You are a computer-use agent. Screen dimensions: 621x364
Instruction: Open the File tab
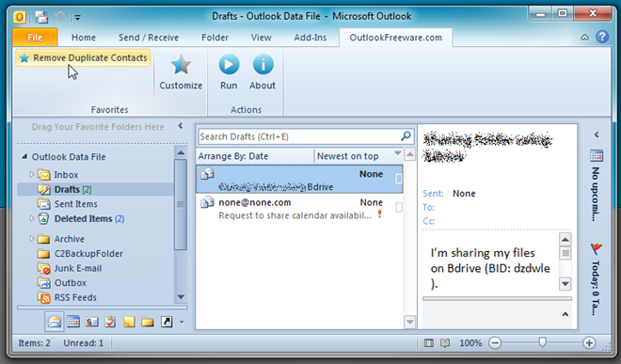click(x=35, y=38)
